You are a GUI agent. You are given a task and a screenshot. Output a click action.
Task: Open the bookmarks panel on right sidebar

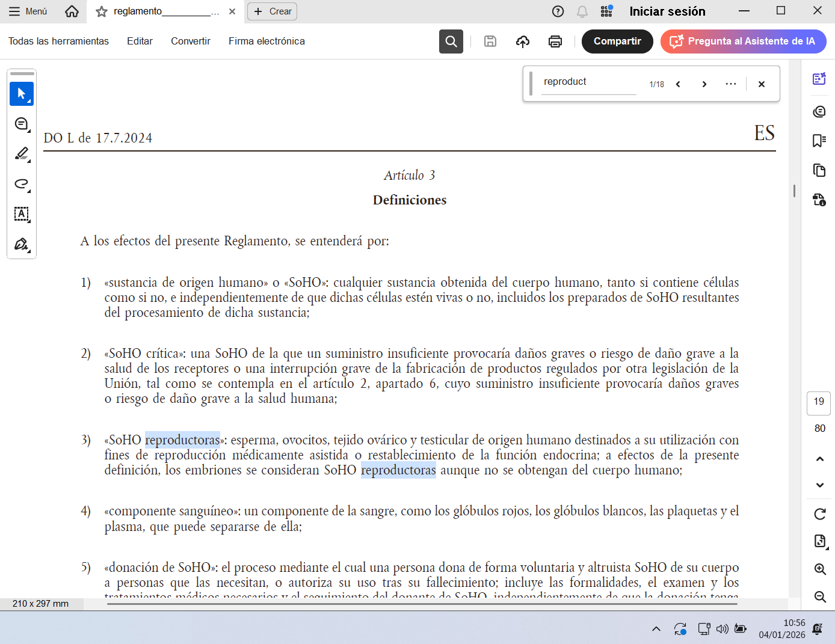pos(819,141)
